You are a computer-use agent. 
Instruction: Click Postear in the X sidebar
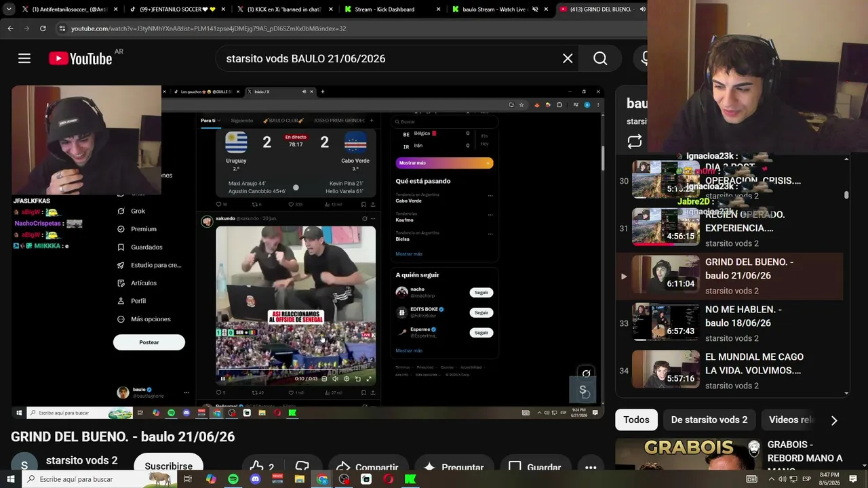[149, 342]
